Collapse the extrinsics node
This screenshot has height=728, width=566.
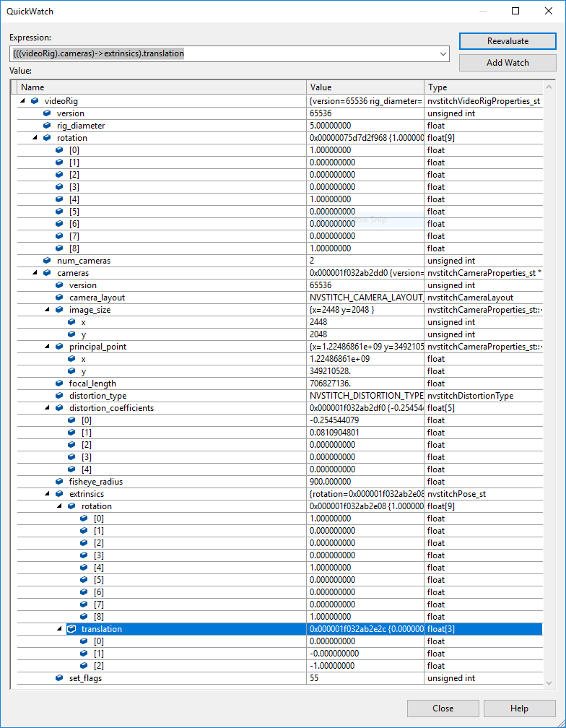click(48, 493)
